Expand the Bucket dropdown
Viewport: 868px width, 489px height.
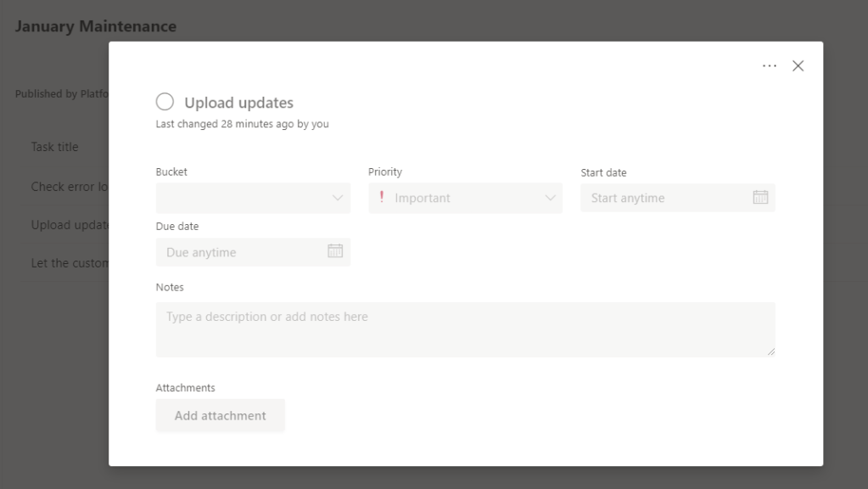(253, 198)
